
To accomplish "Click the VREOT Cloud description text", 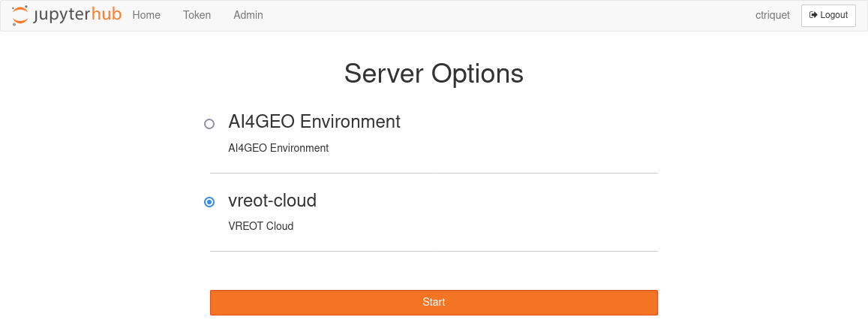I will click(261, 226).
